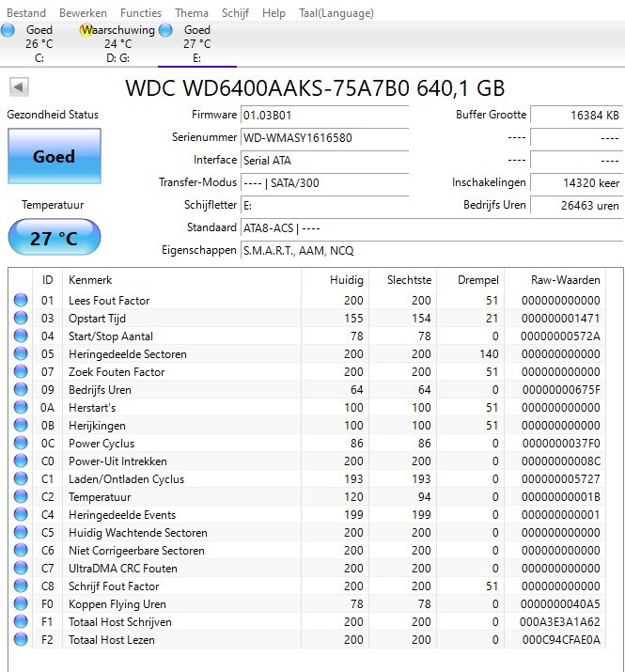Click status icon for Power Cyclus
The image size is (625, 672).
[x=21, y=443]
